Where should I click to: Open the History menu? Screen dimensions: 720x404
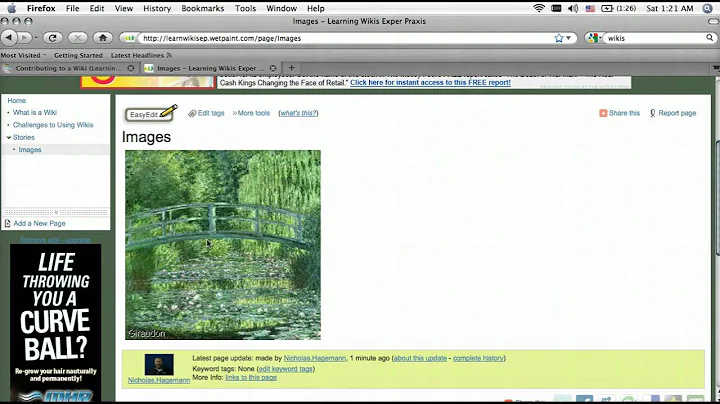coord(157,8)
